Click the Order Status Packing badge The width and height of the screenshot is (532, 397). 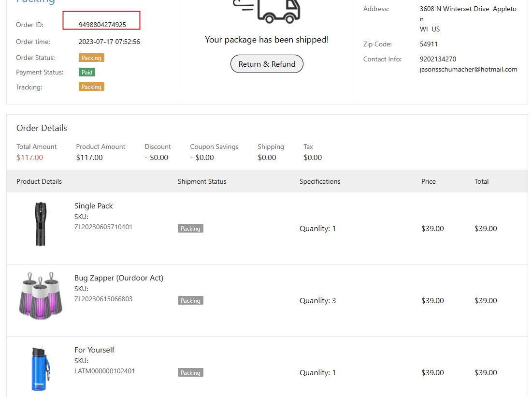pos(91,58)
